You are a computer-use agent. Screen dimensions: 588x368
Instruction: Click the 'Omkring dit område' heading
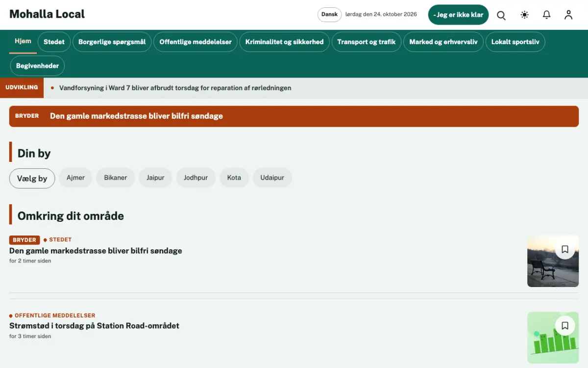[x=71, y=216]
